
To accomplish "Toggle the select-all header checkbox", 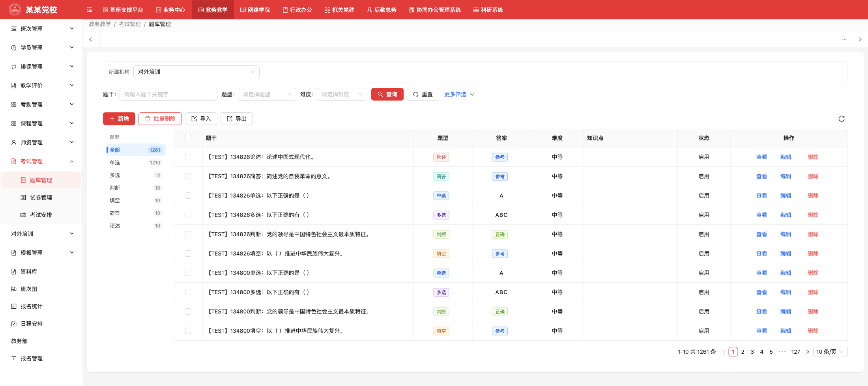I will point(188,138).
